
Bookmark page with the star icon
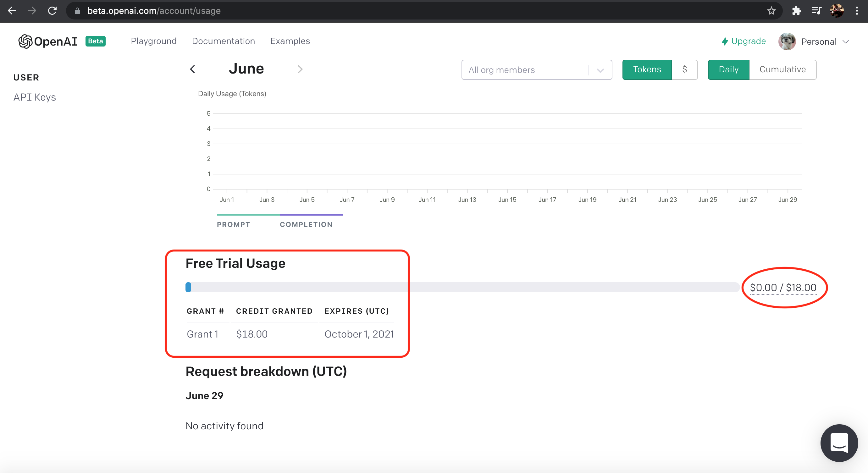(771, 11)
